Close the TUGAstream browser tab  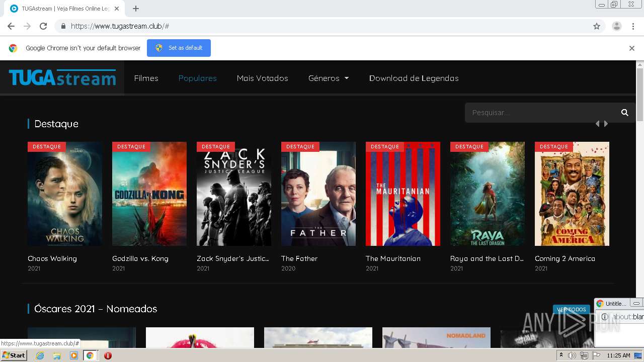[117, 9]
